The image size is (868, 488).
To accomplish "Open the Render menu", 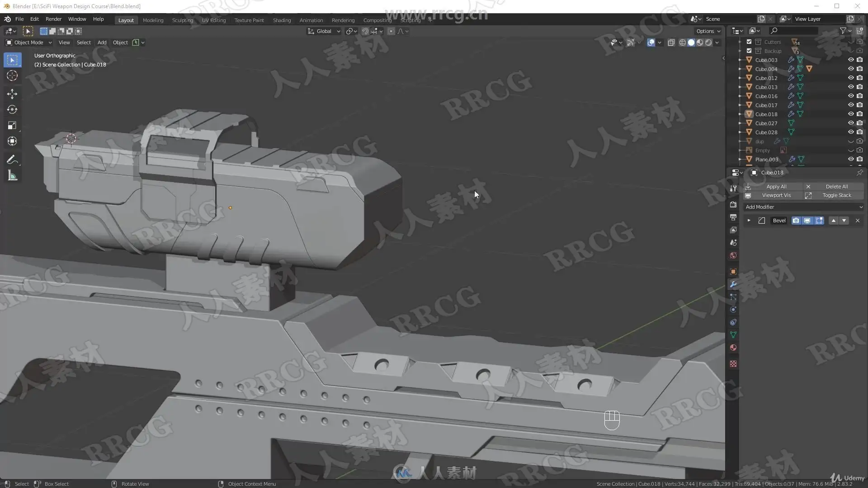I will point(53,19).
